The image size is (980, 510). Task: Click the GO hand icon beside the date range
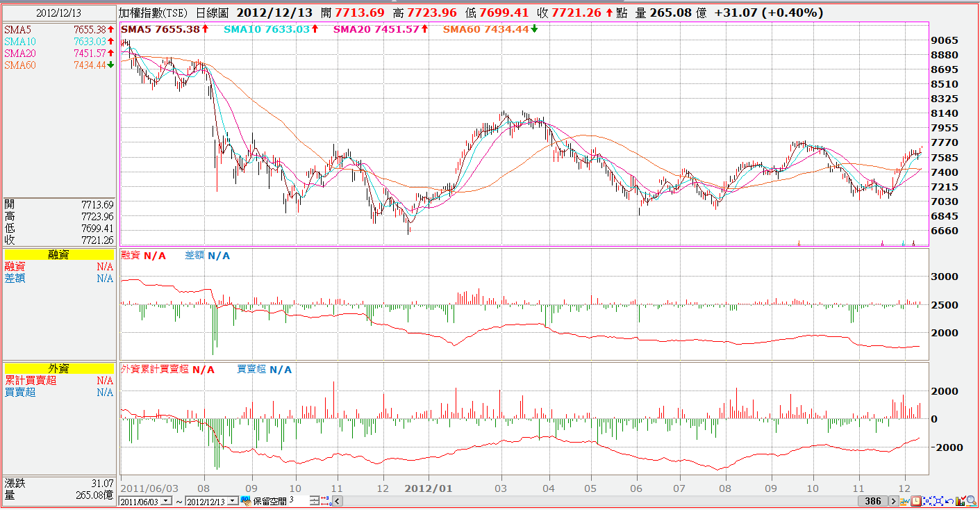pos(245,500)
